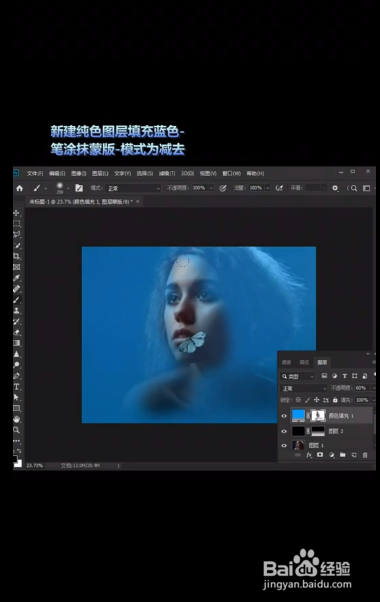
Task: Open the Edit menu
Action: point(57,174)
